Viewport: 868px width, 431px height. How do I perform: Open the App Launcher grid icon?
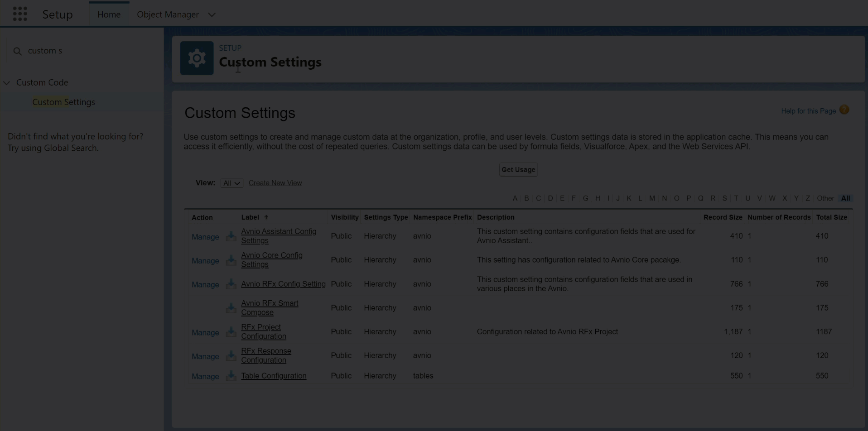(20, 14)
